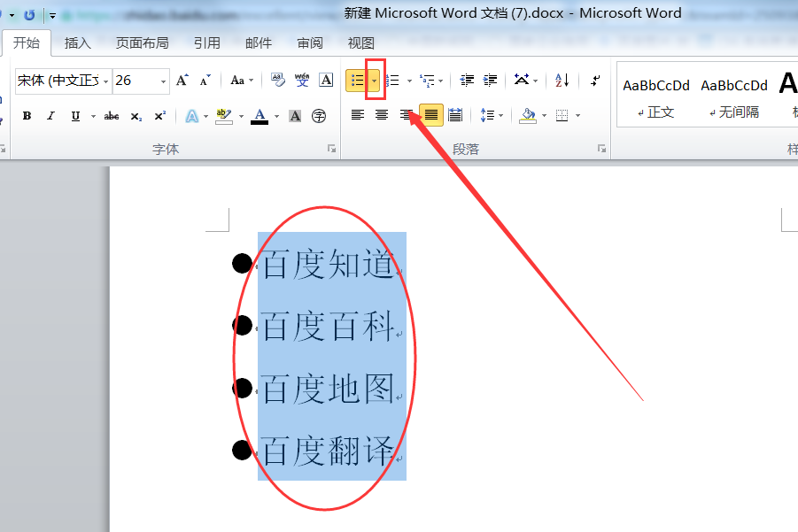Customize the quick access toolbar
The height and width of the screenshot is (532, 798).
point(52,16)
